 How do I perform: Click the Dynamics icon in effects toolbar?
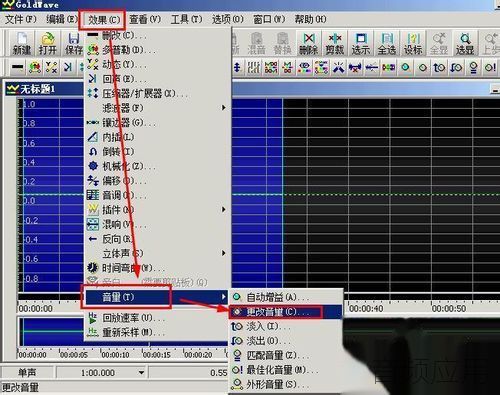[x=51, y=68]
